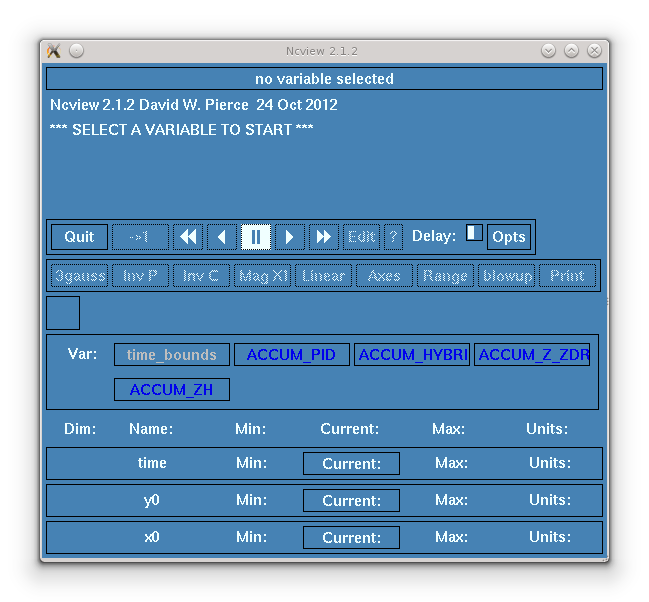The width and height of the screenshot is (649, 602).
Task: Step back one frame with left arrow
Action: [x=221, y=237]
